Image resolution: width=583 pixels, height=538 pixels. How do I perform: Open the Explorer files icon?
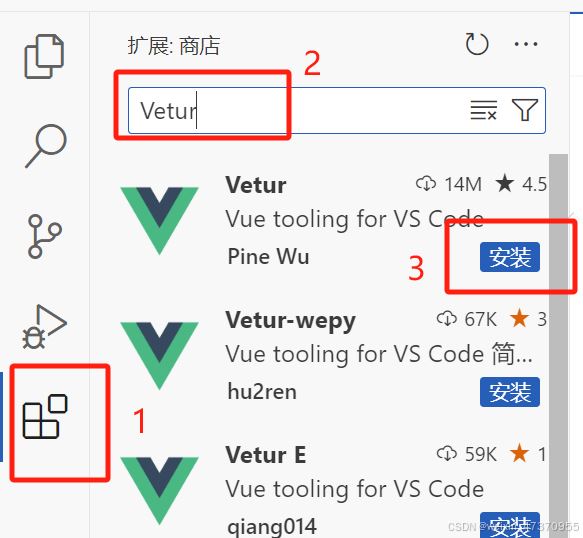(44, 56)
